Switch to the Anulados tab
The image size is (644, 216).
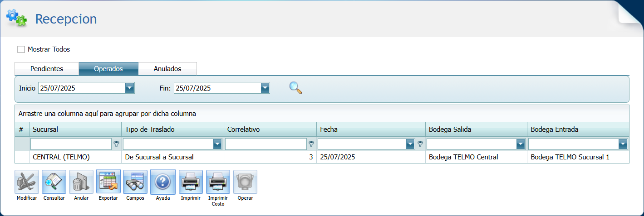click(167, 69)
